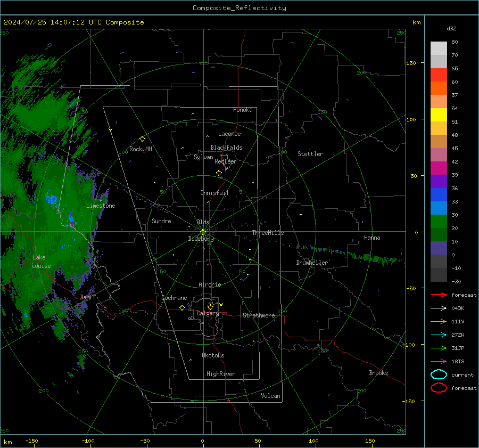Click the Sundre label
This screenshot has height=448, width=479.
(161, 221)
